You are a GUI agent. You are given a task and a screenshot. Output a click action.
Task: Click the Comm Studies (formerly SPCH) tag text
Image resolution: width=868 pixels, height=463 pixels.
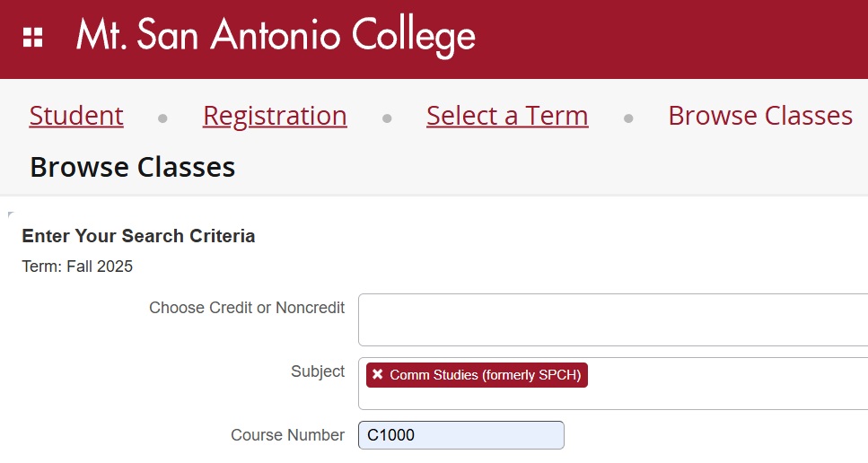[486, 375]
